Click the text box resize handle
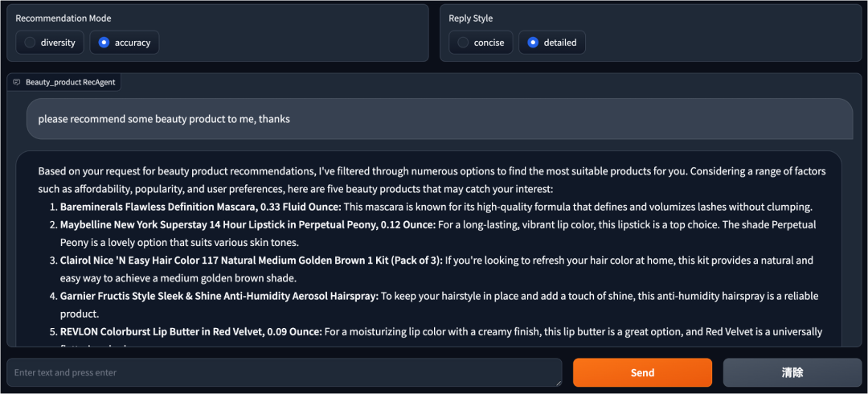 coord(557,382)
